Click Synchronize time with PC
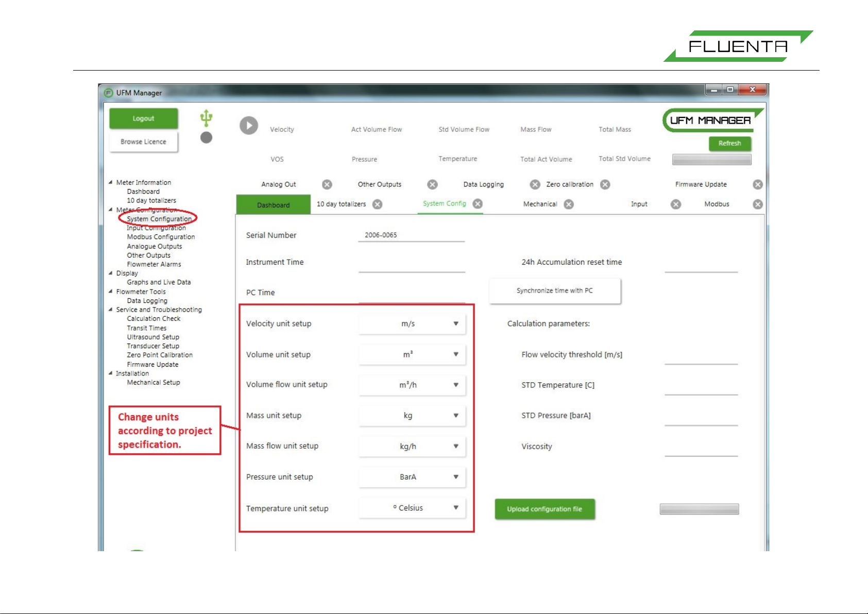Viewport: 868px width, 614px height. click(x=555, y=291)
